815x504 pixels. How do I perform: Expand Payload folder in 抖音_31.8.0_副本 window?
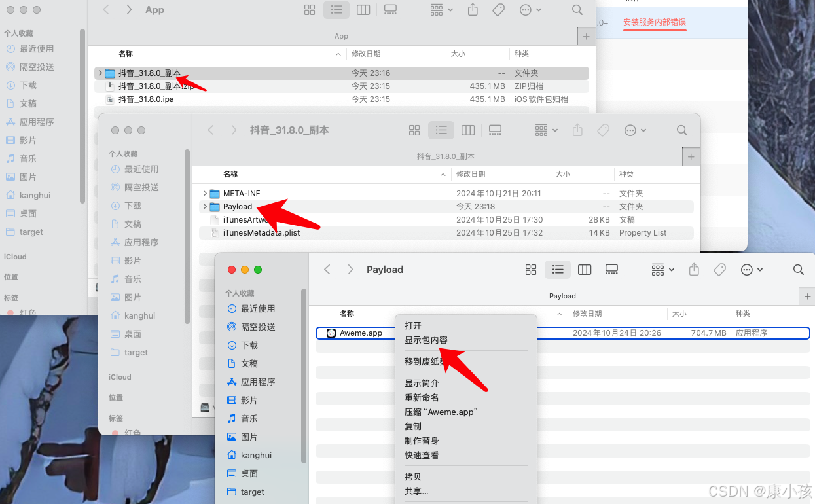coord(205,207)
